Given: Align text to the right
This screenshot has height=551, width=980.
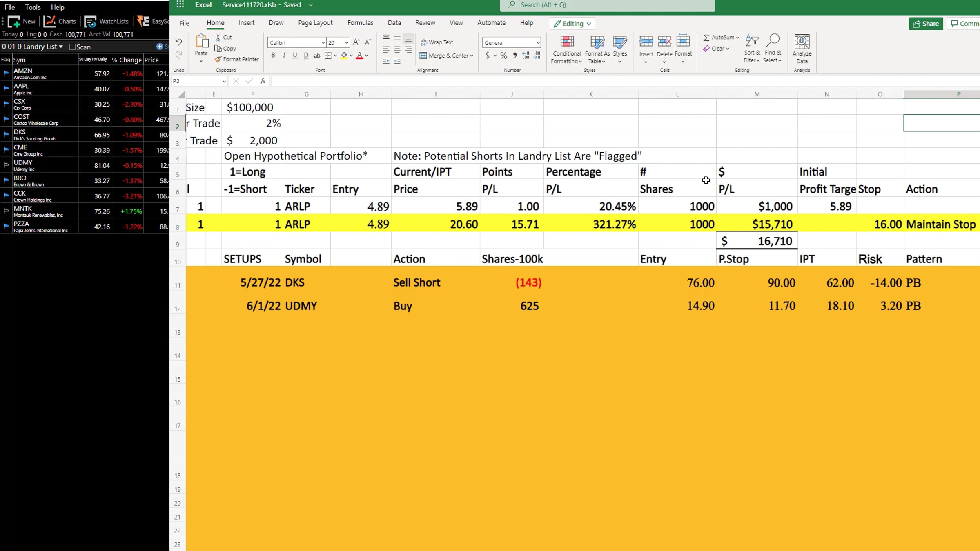Looking at the screenshot, I should [x=408, y=50].
